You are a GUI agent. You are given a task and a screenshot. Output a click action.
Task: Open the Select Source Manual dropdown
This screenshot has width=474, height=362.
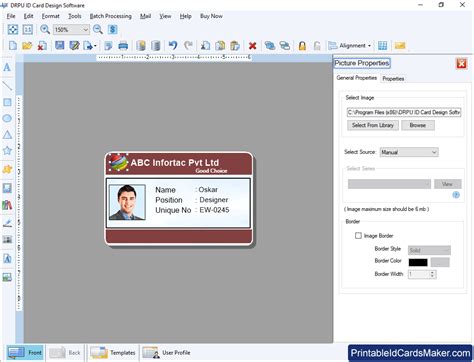(409, 152)
